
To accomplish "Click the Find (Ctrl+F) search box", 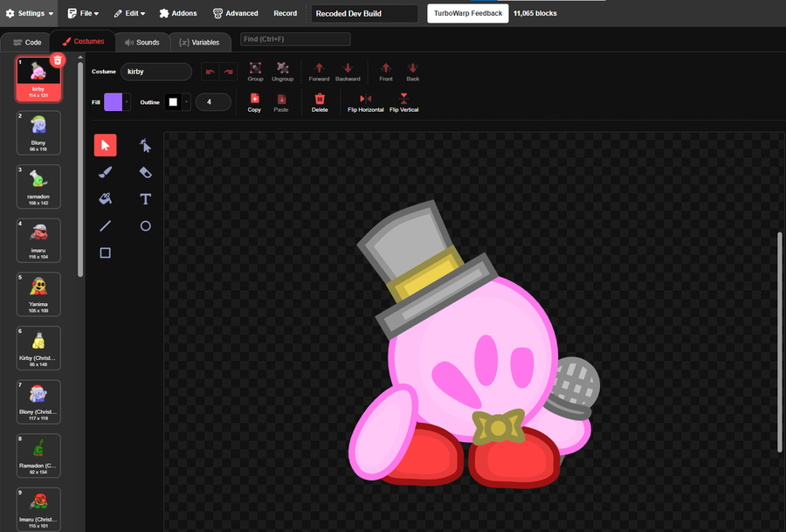I will pos(295,39).
